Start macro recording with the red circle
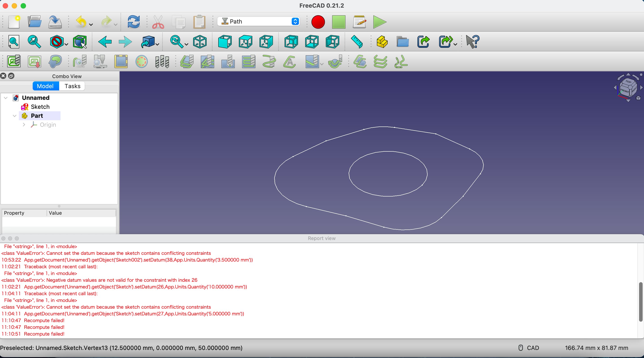 coord(318,22)
